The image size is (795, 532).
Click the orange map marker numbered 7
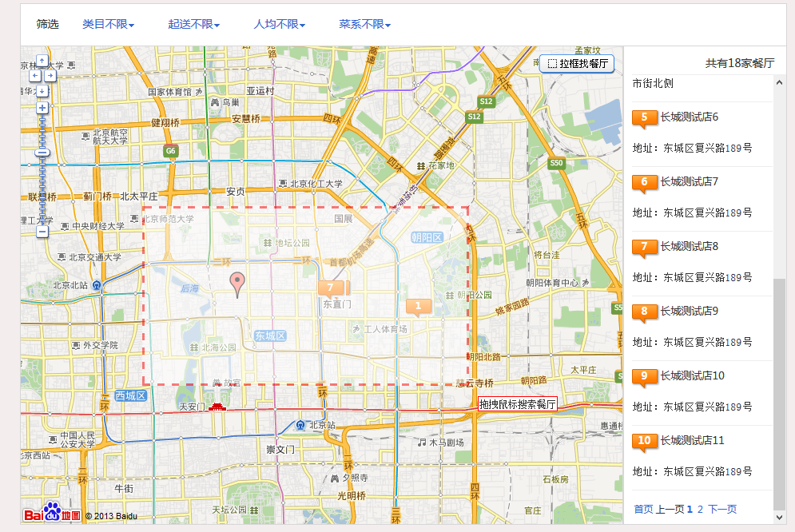(331, 288)
